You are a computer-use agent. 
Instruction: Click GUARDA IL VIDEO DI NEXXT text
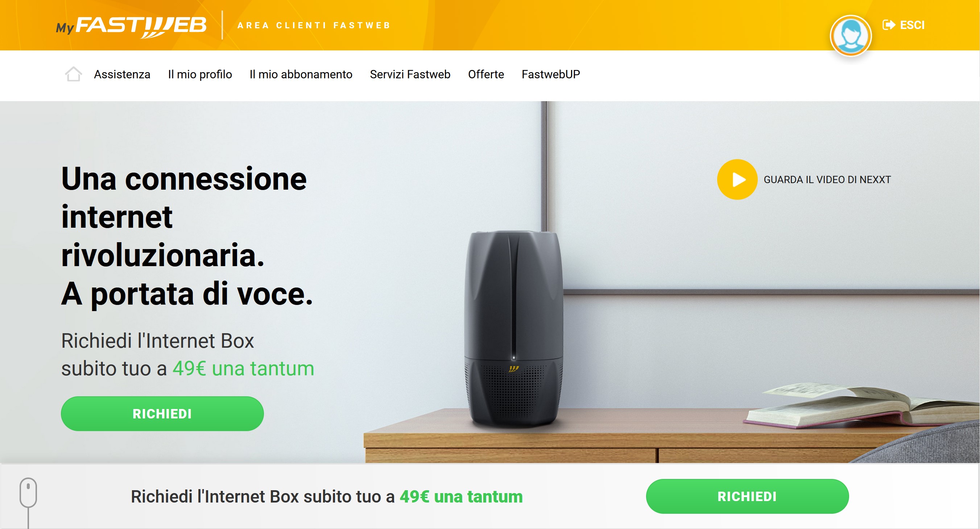827,179
